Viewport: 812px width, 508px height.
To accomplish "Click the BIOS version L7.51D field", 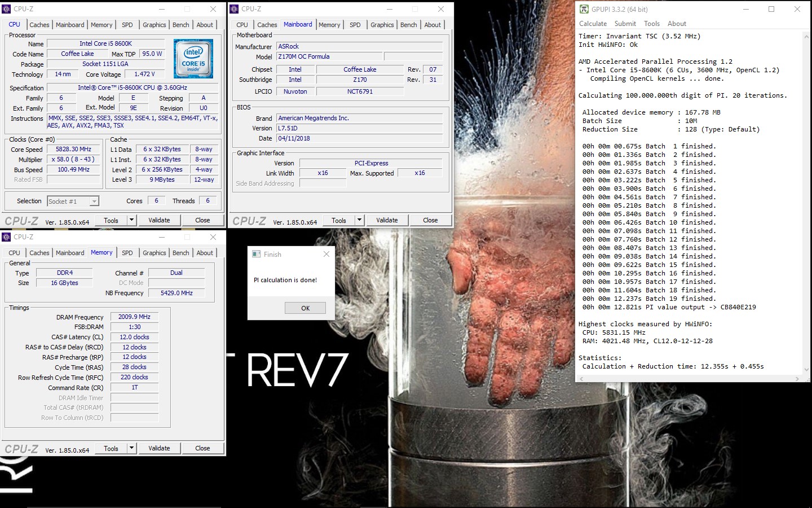I will [x=360, y=128].
